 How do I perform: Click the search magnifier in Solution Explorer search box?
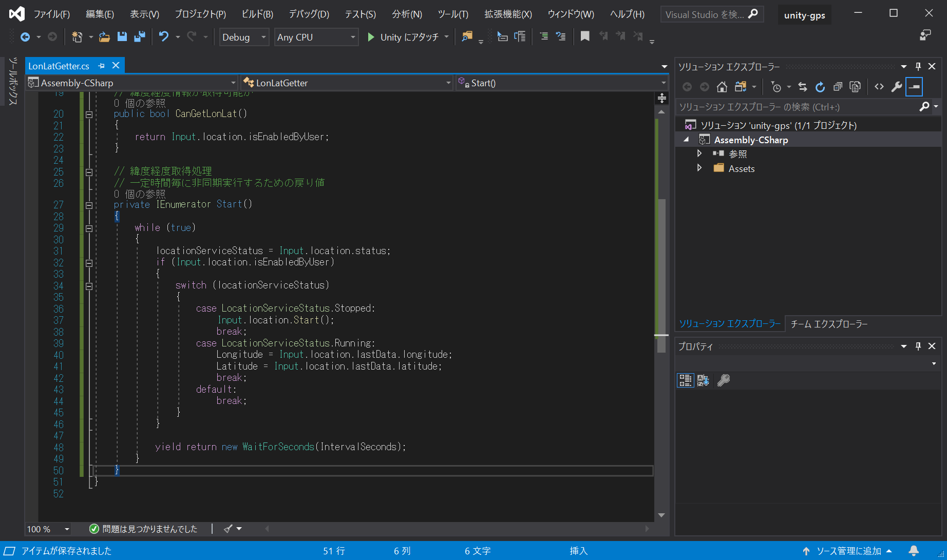pyautogui.click(x=924, y=107)
